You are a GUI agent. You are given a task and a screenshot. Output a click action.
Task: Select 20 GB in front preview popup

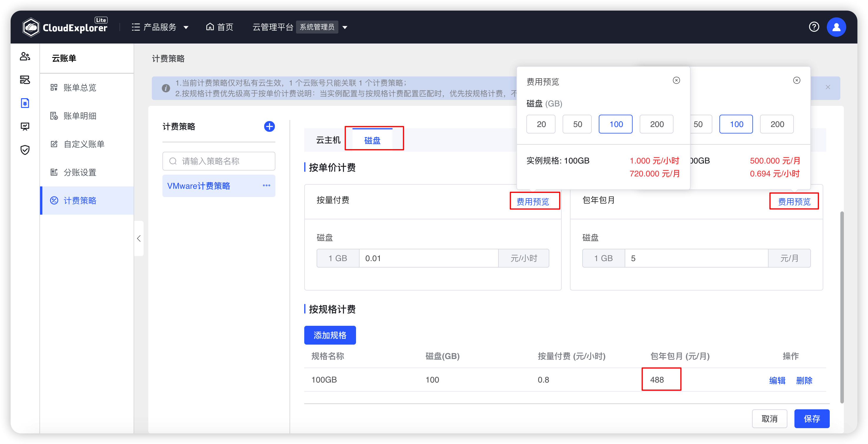(541, 124)
